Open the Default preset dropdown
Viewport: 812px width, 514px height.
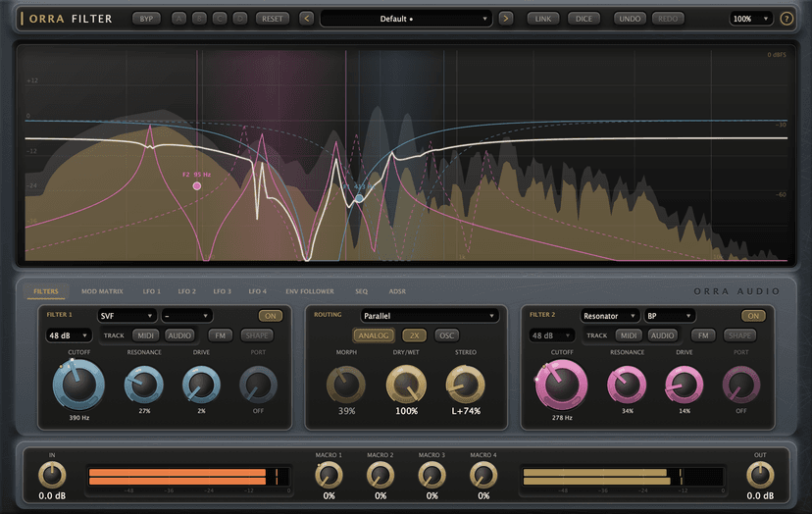pyautogui.click(x=406, y=19)
